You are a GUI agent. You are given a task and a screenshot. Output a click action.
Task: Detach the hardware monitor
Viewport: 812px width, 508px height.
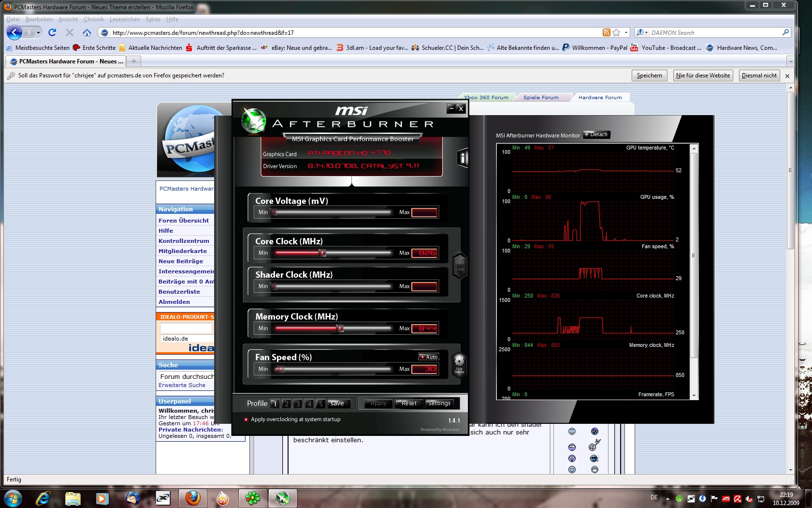(596, 134)
